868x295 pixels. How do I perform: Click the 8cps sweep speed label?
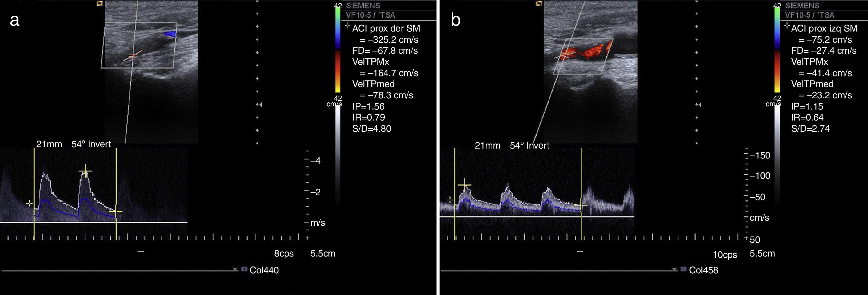(x=284, y=254)
